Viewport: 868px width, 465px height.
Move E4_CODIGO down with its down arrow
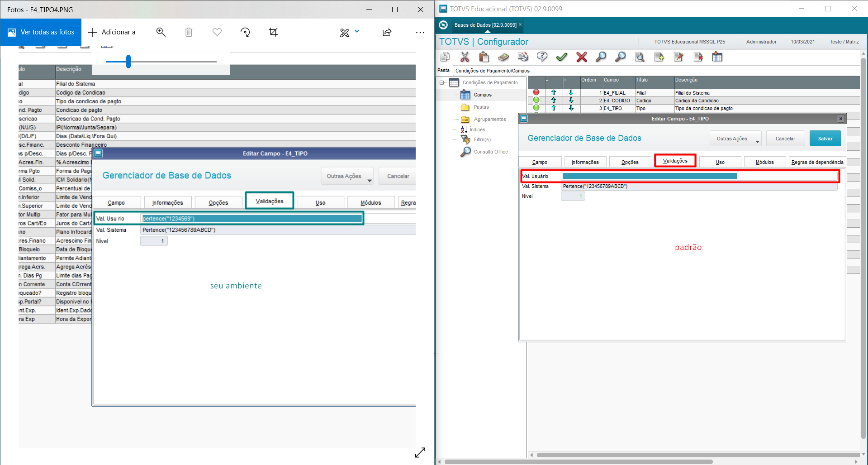tap(571, 100)
